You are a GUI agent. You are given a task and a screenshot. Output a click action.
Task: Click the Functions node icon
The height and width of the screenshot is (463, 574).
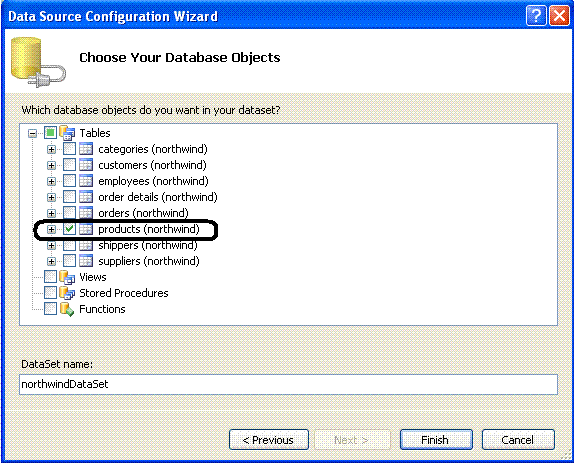point(67,309)
